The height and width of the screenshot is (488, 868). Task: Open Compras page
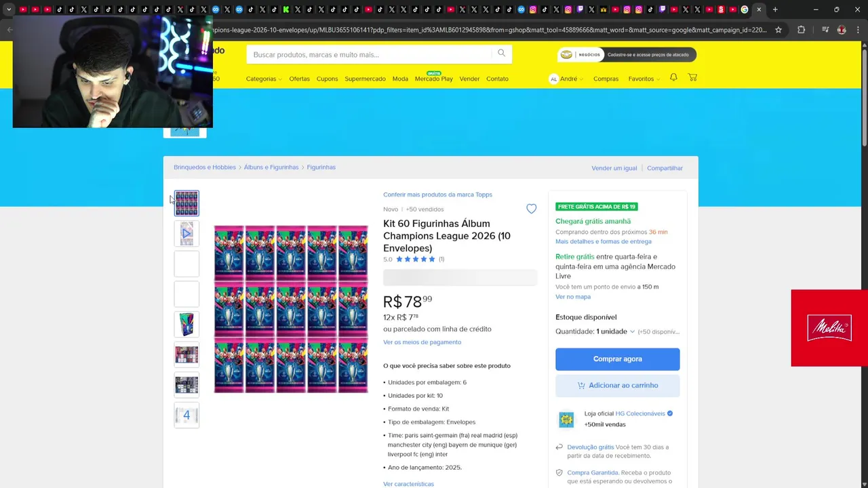pyautogui.click(x=606, y=79)
